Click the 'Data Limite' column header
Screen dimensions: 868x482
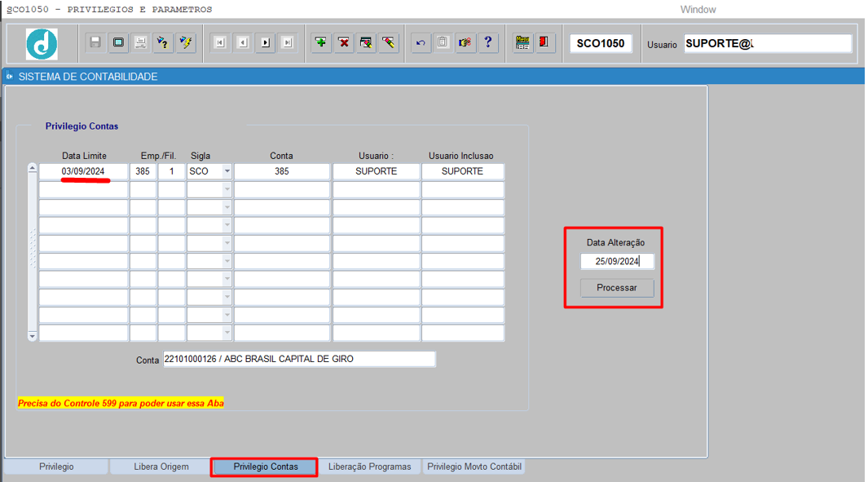point(84,156)
